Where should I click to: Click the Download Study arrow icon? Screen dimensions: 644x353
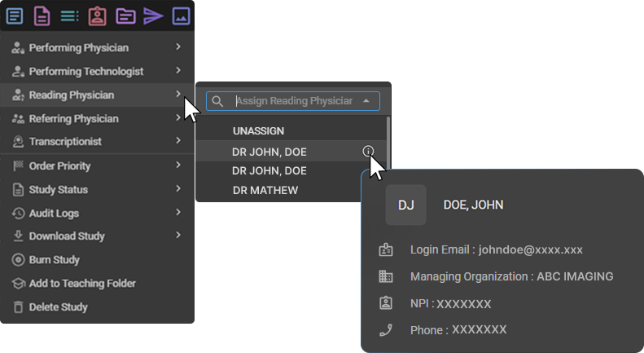click(x=18, y=236)
